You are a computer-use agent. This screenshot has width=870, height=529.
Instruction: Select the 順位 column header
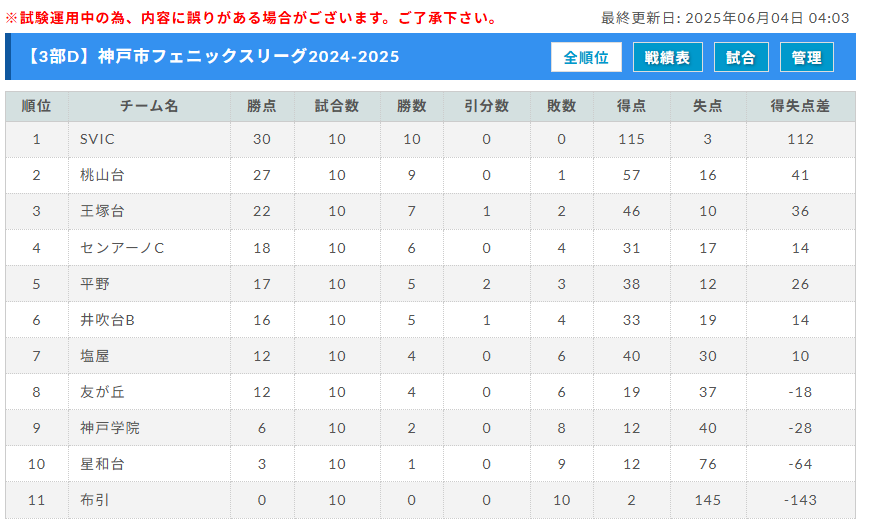(x=37, y=106)
